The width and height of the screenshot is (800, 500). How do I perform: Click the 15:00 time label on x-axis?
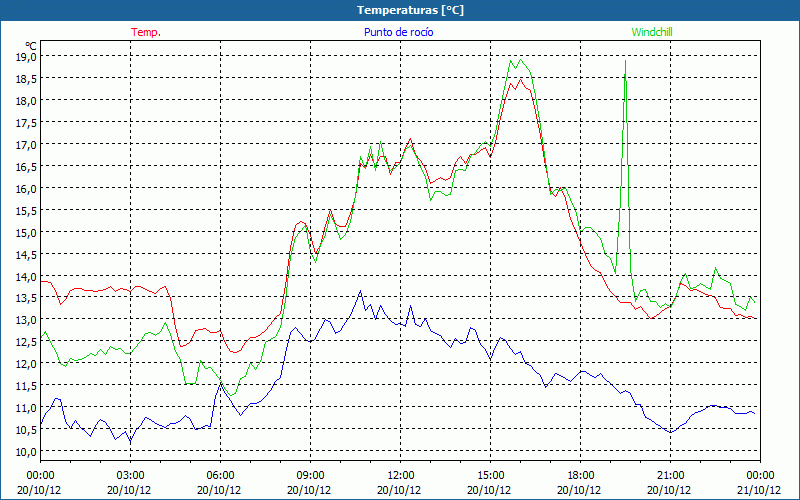coord(490,475)
